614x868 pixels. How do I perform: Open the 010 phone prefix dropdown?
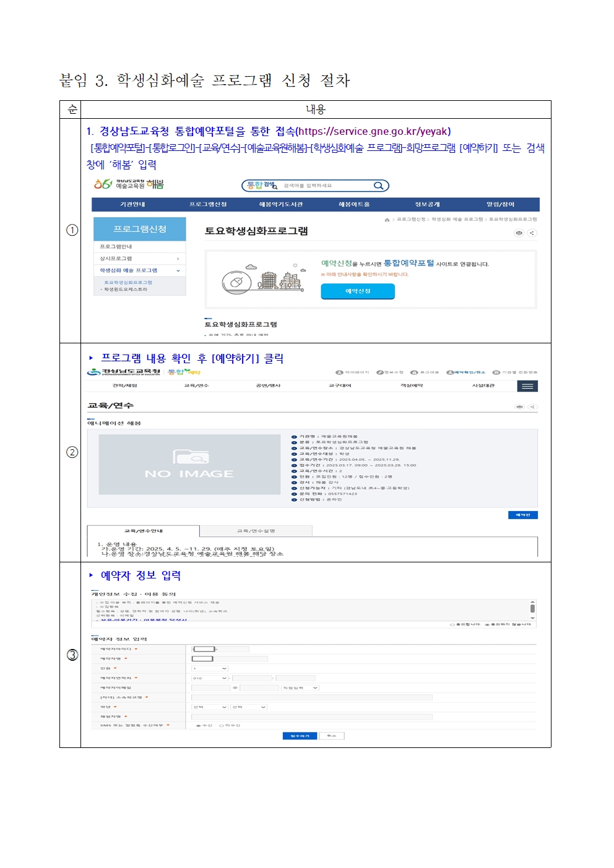[x=210, y=679]
